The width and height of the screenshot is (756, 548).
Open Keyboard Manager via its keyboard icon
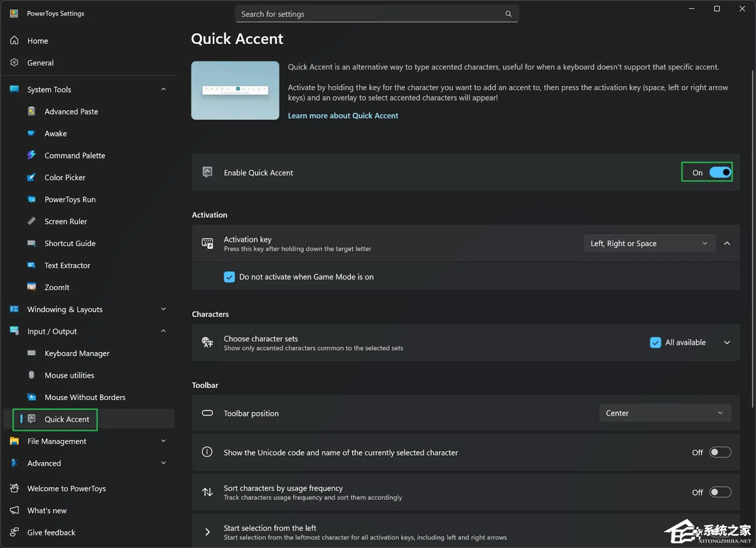coord(31,353)
